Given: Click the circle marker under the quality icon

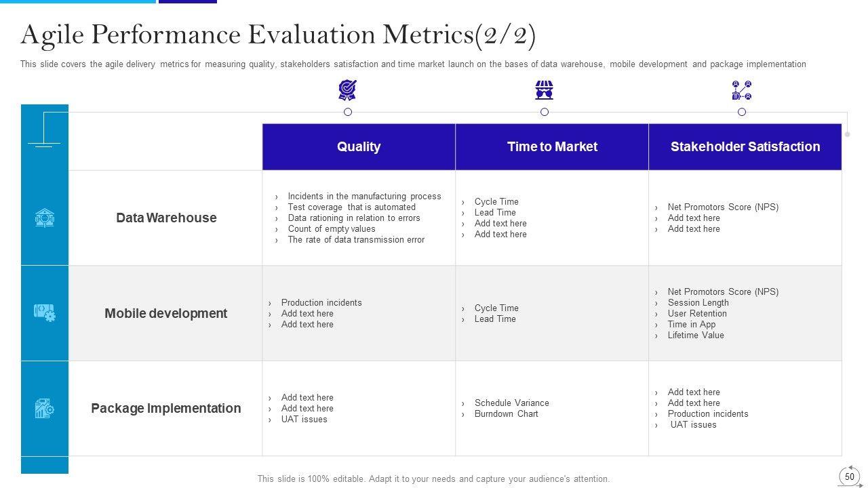Looking at the screenshot, I should point(348,112).
